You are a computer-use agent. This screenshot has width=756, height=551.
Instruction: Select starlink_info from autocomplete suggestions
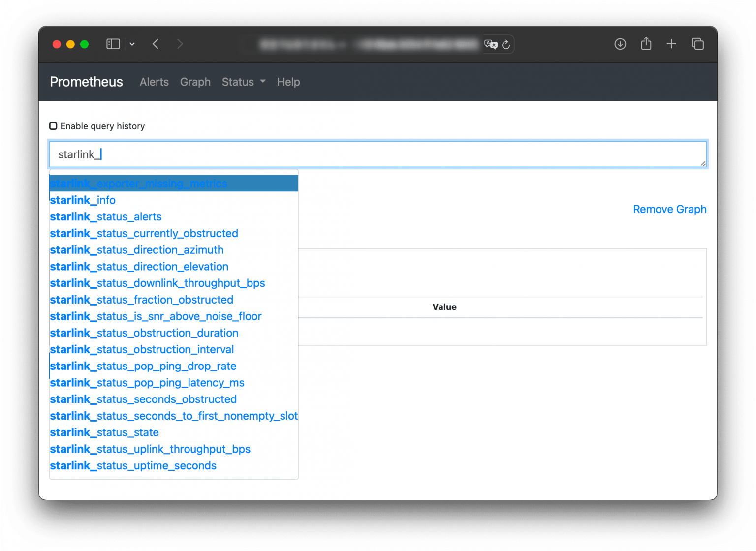point(83,200)
